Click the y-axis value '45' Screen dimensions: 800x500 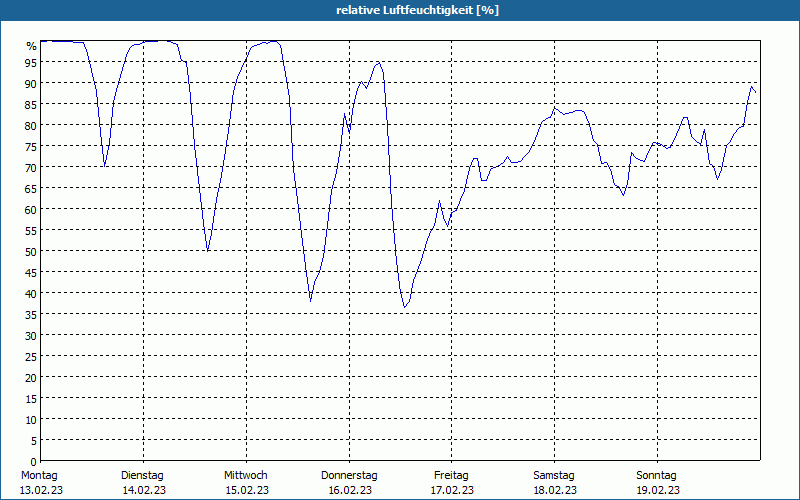tap(31, 273)
